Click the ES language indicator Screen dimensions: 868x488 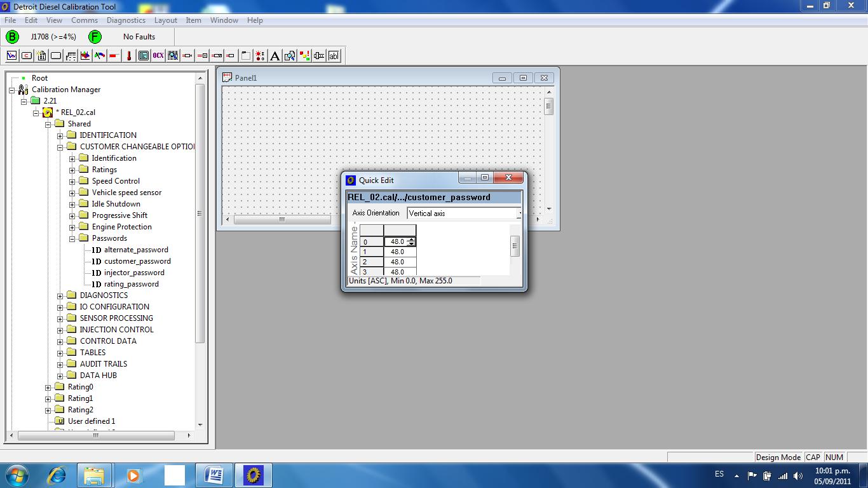point(719,474)
